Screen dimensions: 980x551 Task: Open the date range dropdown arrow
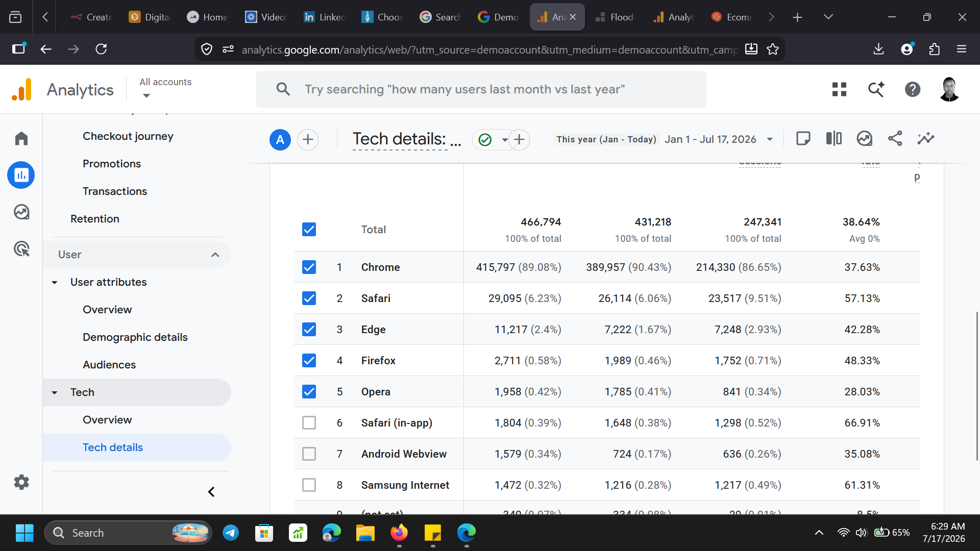[x=770, y=140]
